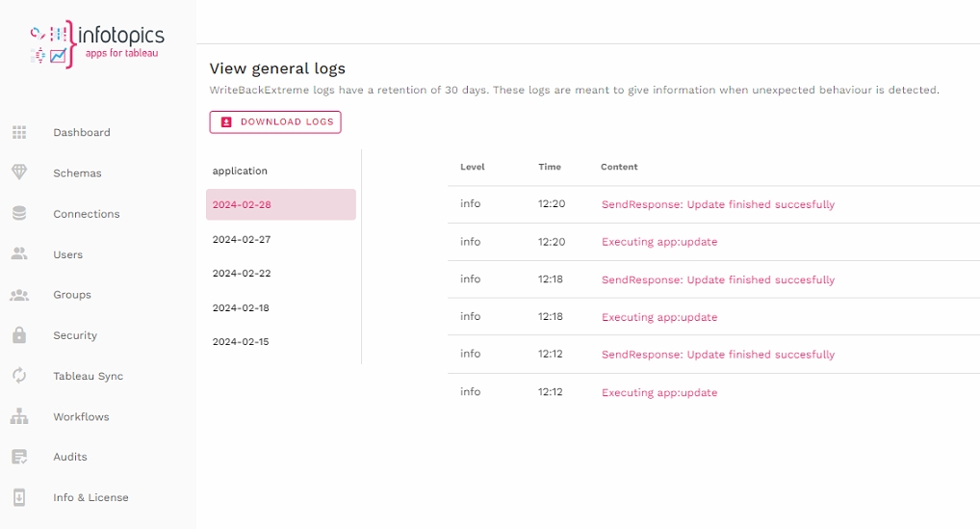Image resolution: width=980 pixels, height=529 pixels.
Task: Click the Tableau Sync refresh icon
Action: point(19,376)
